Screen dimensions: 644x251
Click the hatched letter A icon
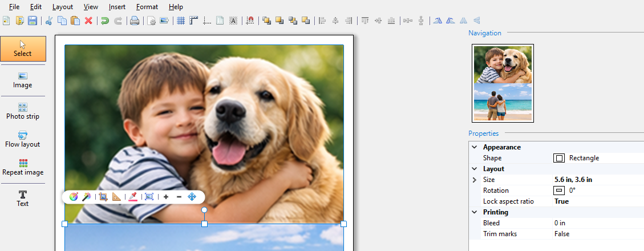click(x=233, y=21)
